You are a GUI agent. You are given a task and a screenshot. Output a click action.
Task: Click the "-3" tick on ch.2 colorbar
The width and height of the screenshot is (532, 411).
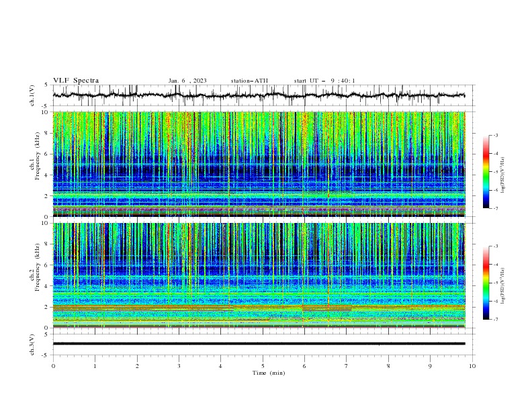[x=495, y=246]
